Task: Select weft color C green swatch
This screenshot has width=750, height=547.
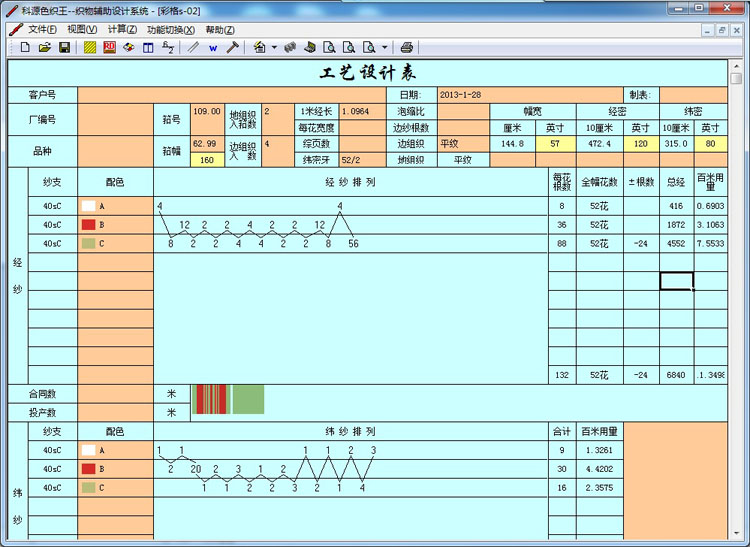Action: point(88,488)
